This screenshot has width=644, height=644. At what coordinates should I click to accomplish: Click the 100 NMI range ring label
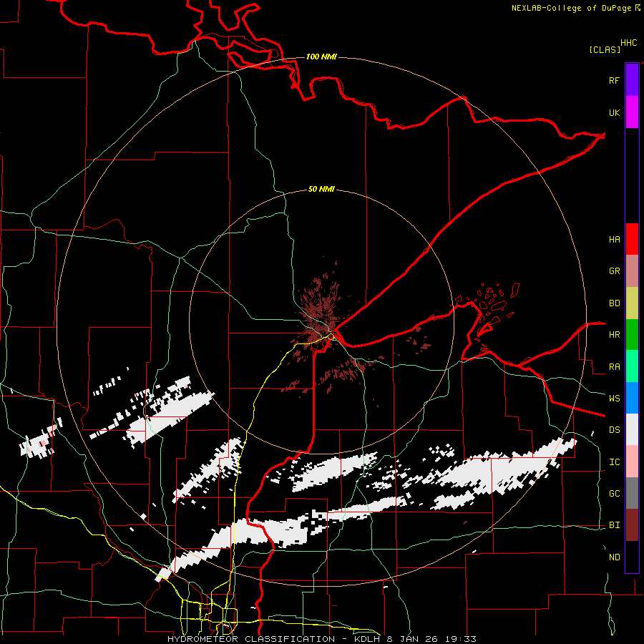(x=321, y=57)
